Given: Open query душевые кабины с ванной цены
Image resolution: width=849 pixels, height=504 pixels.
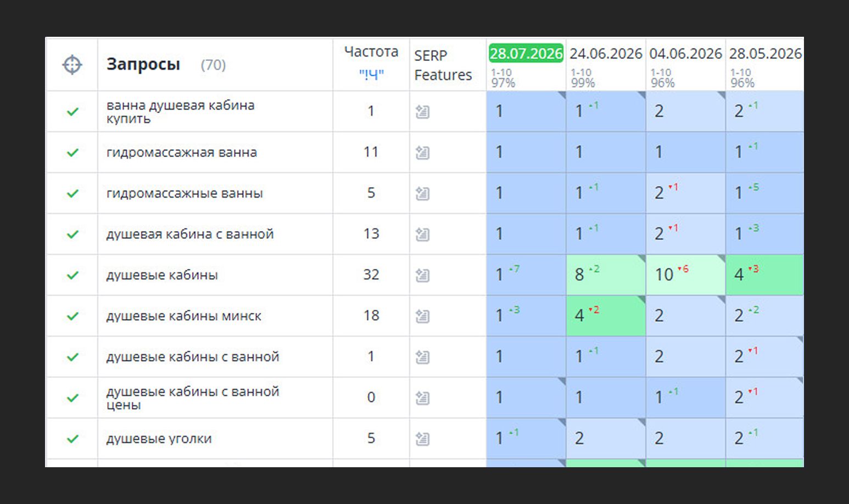Looking at the screenshot, I should pos(193,398).
